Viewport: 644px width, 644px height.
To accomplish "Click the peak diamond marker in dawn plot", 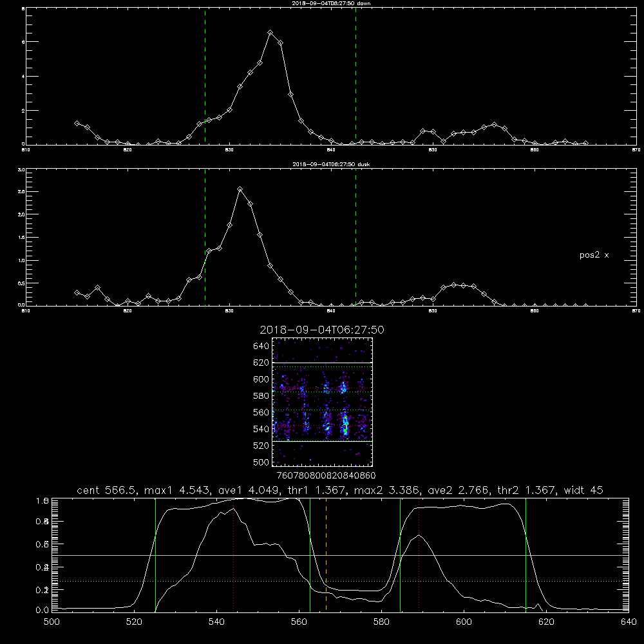I will [270, 32].
